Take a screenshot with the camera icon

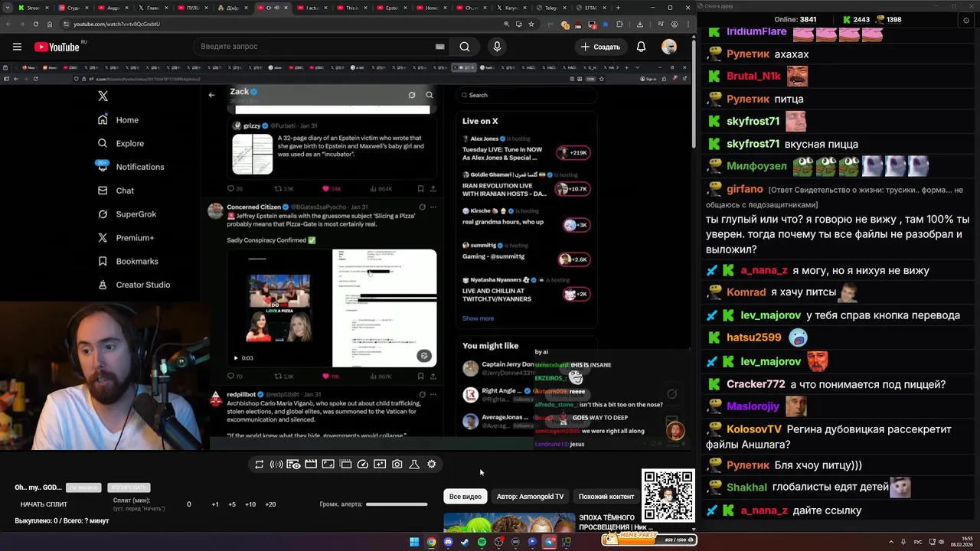[x=397, y=464]
